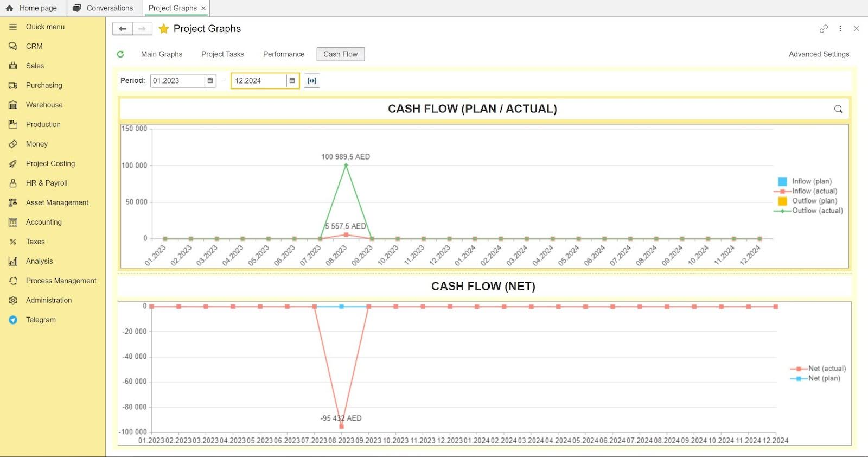Open the Telegram sidebar item

41,320
